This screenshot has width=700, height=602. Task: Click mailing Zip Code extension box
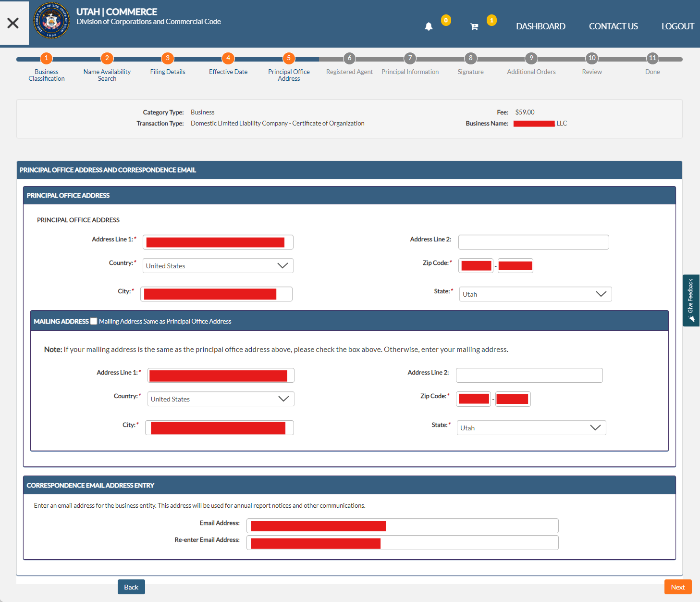coord(513,399)
